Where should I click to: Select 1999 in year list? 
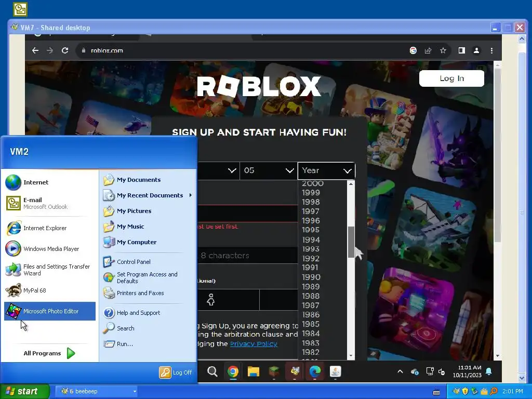311,193
